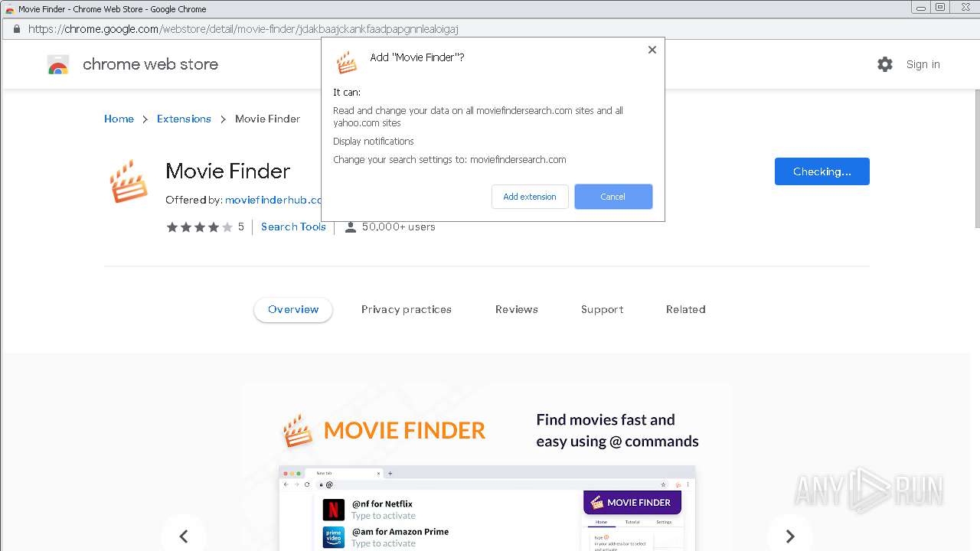
Task: Open the Related tab
Action: [686, 309]
